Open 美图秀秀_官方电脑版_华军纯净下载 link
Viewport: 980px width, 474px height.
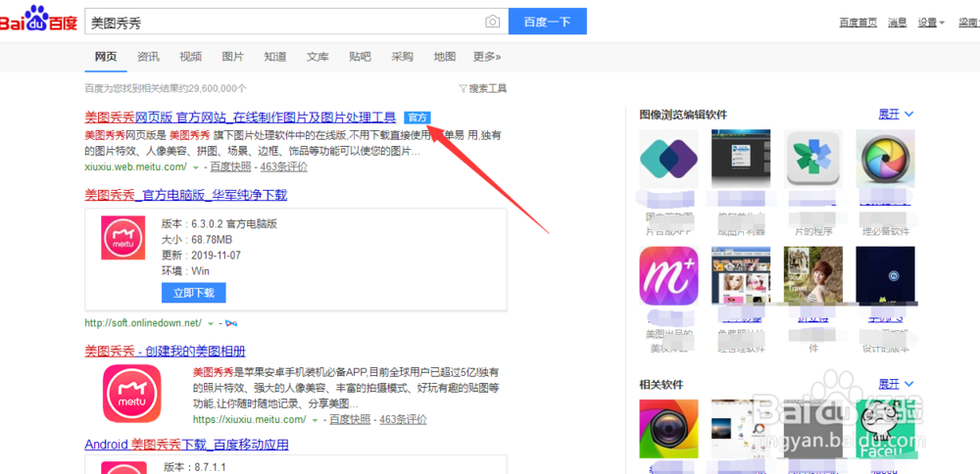pyautogui.click(x=185, y=196)
